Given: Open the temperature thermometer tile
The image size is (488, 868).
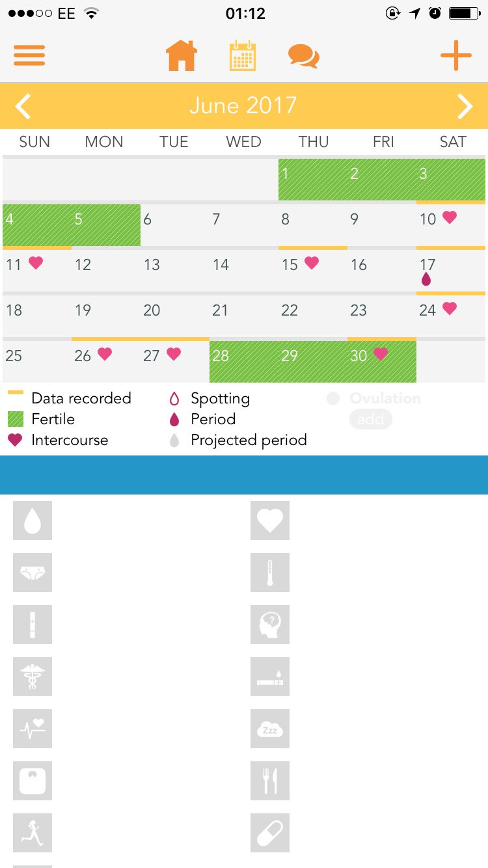Looking at the screenshot, I should click(270, 573).
